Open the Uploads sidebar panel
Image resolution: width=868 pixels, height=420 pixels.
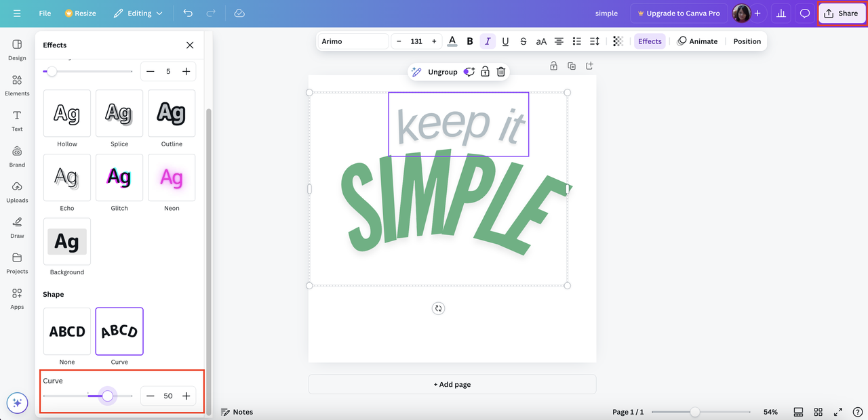coord(17,192)
